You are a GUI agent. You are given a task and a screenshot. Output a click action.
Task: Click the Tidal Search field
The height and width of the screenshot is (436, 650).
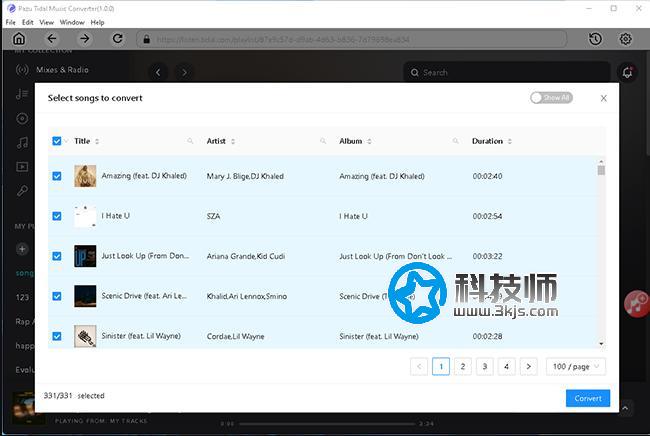pyautogui.click(x=507, y=73)
